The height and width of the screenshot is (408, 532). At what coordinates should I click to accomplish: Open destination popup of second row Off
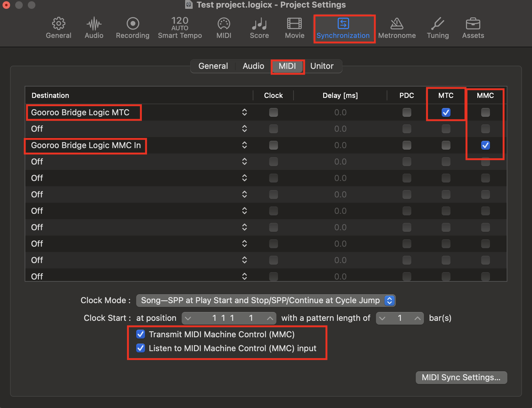tap(245, 129)
